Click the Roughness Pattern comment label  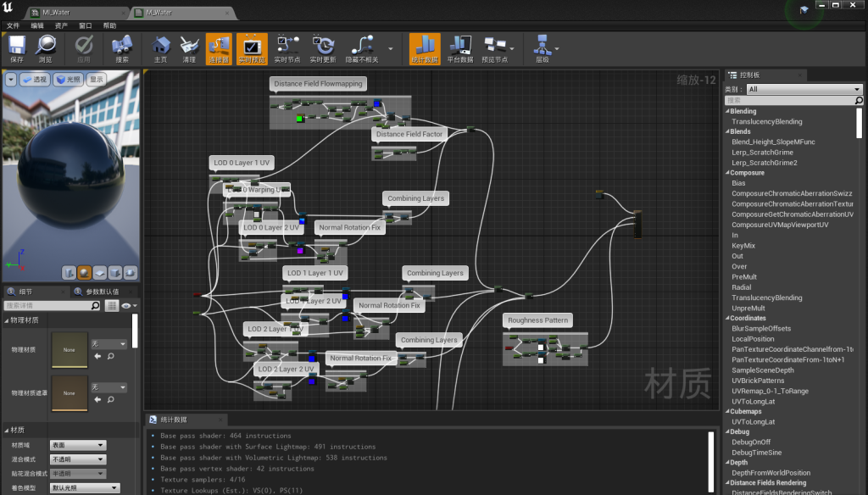pos(537,320)
